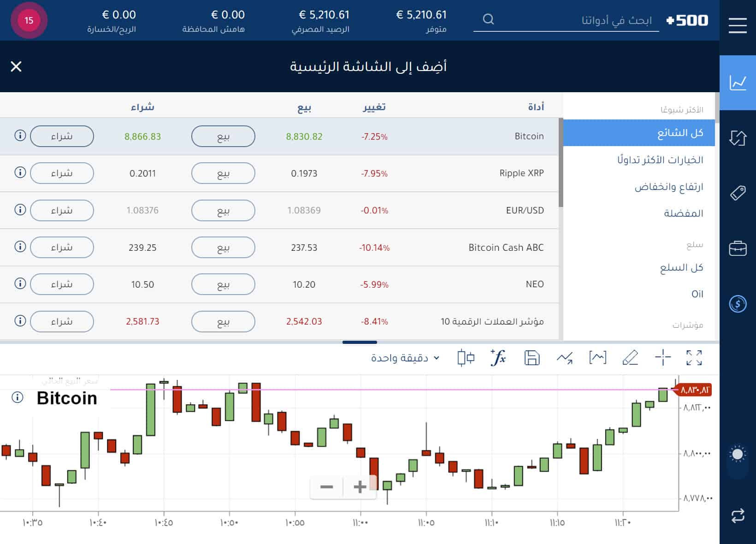Select كل السلع commodities category
756x544 pixels.
[x=681, y=267]
